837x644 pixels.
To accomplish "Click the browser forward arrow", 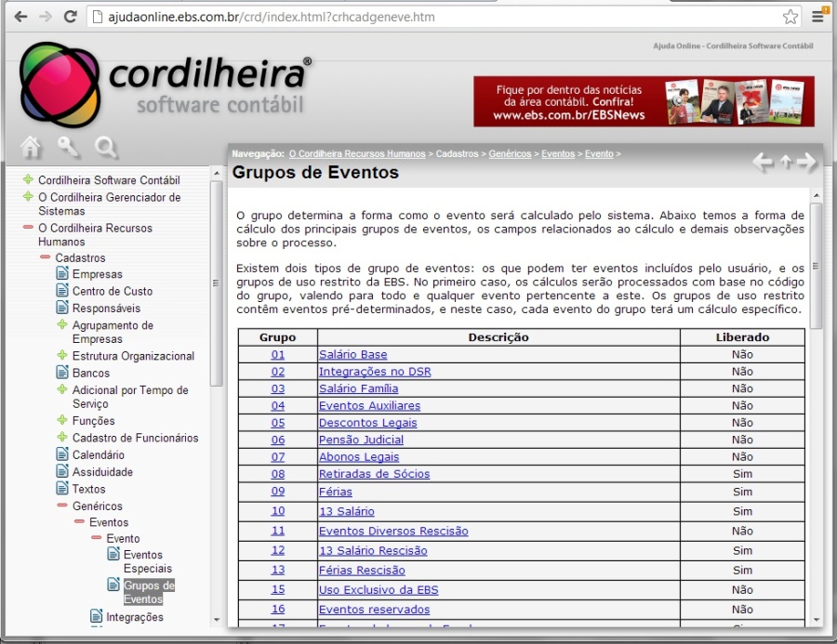I will pos(46,17).
